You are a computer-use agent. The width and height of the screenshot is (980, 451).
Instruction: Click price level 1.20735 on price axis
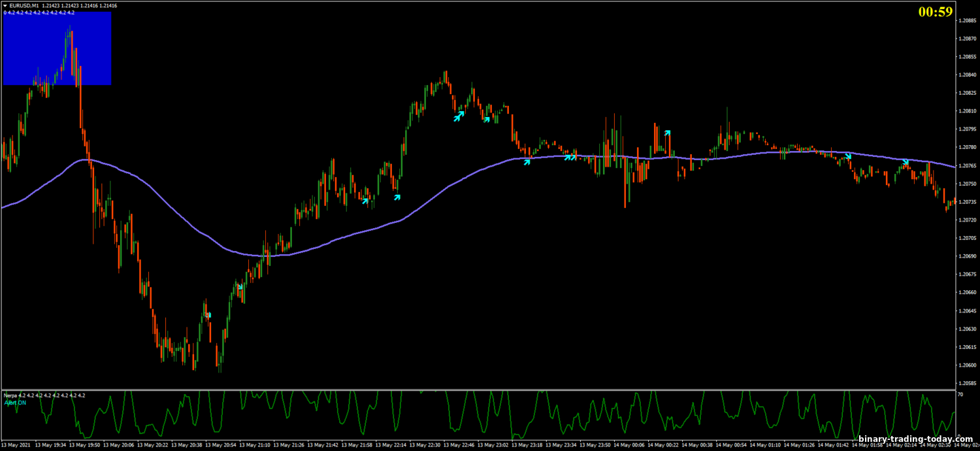966,202
